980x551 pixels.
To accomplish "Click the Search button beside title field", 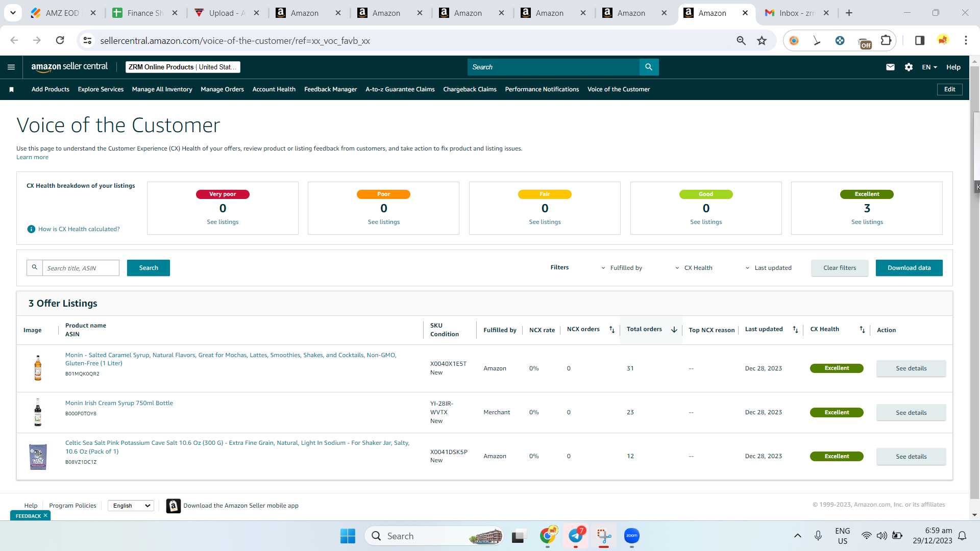I will pos(149,268).
